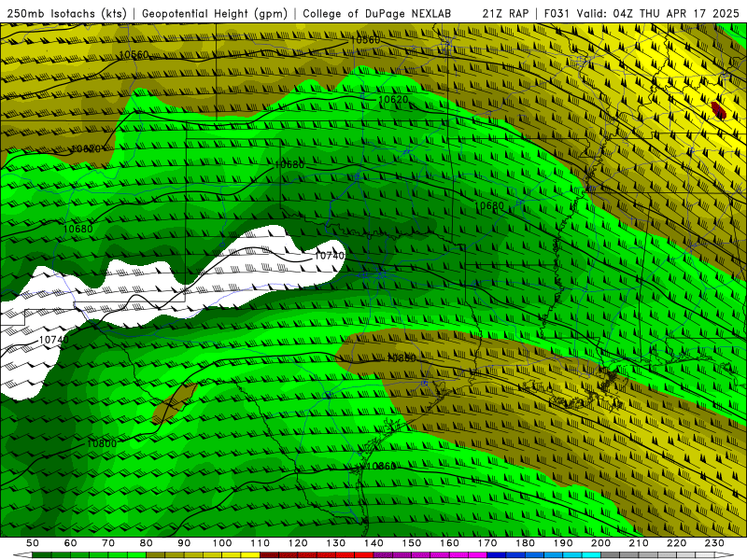Click the 110 label on color scale
Screen dimensions: 747x560
tap(260, 543)
